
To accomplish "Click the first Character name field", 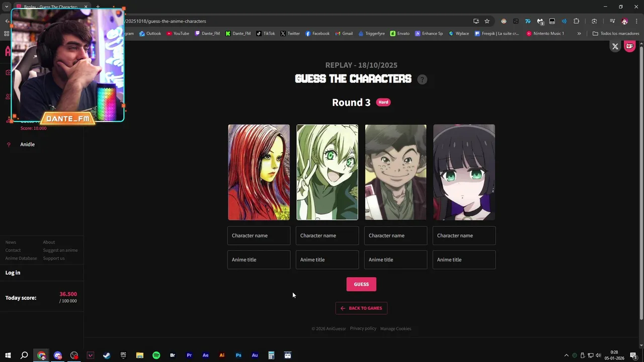I will click(x=259, y=235).
